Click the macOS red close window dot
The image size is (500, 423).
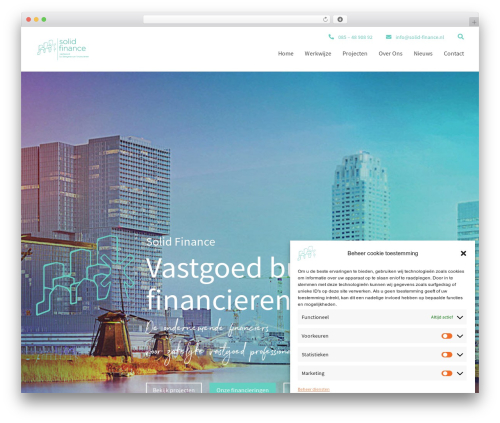click(29, 20)
